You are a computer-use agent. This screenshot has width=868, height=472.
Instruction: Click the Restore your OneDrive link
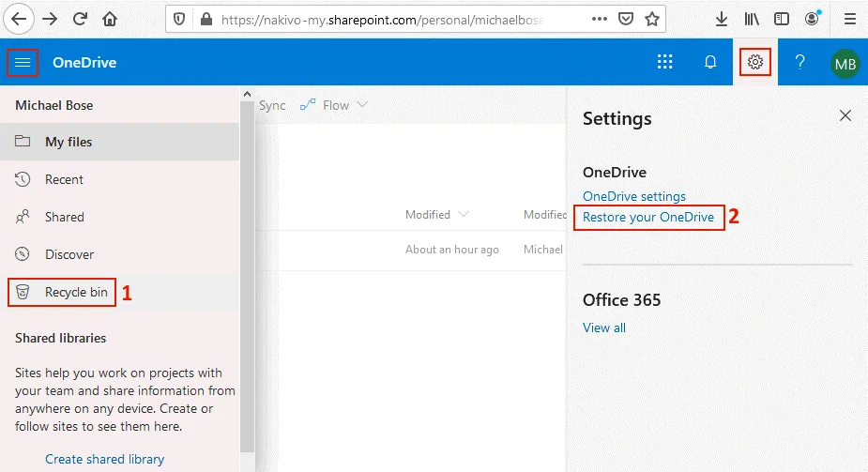point(648,217)
